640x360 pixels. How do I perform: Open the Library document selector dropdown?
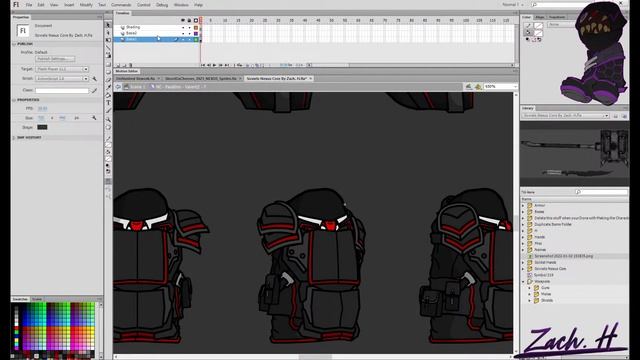565,116
